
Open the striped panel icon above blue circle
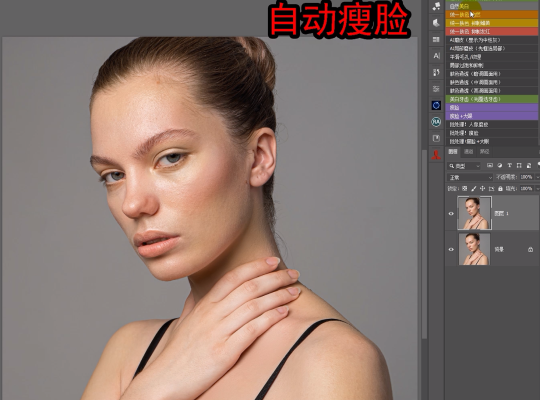pos(436,89)
